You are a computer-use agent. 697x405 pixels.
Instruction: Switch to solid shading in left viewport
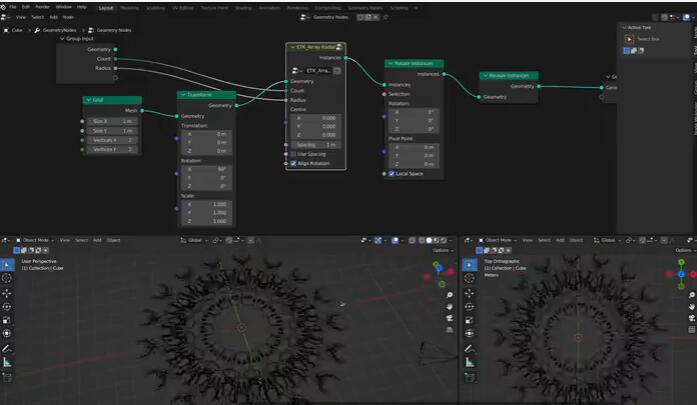click(x=429, y=241)
